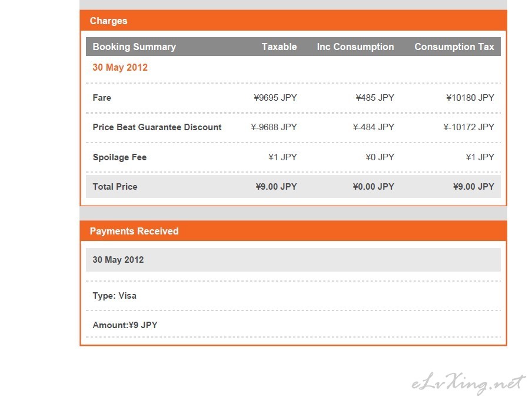
Task: Click the Amount:¥9 JPY payment row
Action: [293, 325]
